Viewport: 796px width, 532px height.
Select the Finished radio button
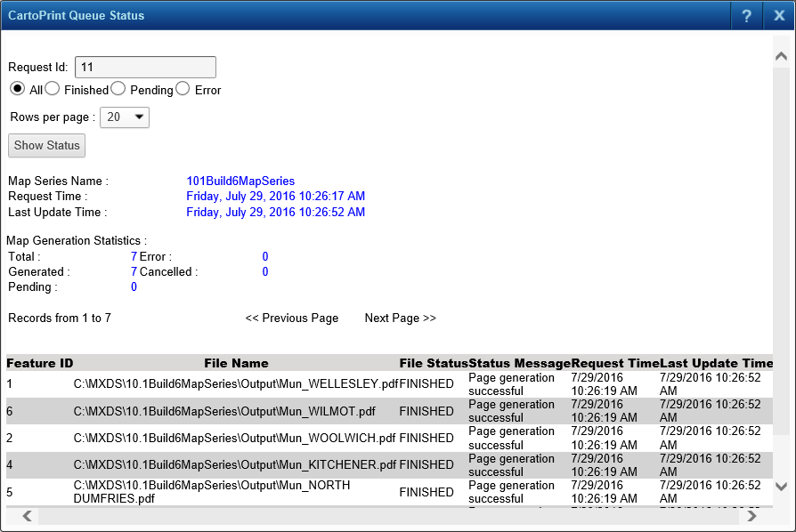(53, 89)
